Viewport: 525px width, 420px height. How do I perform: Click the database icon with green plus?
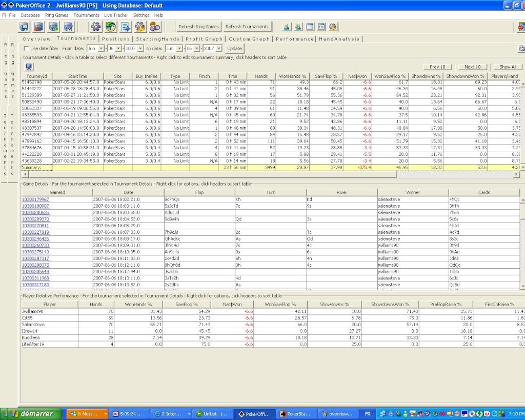(53, 27)
